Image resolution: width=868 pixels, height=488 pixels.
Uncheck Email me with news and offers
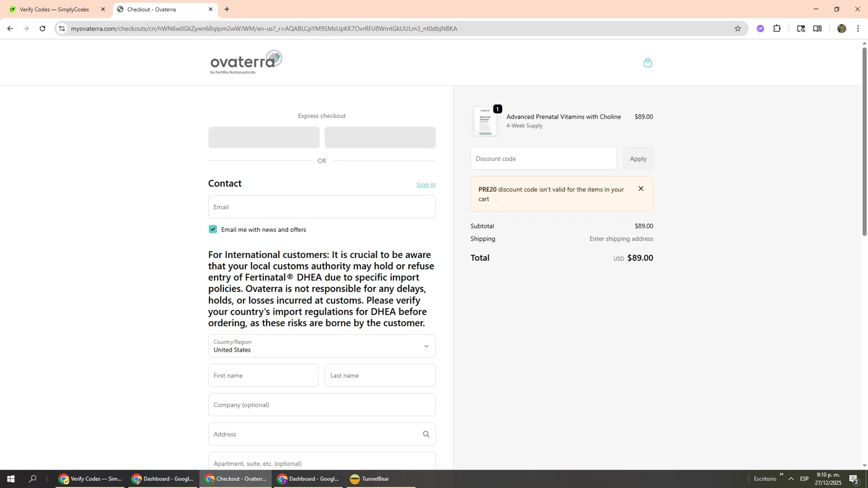pyautogui.click(x=213, y=229)
